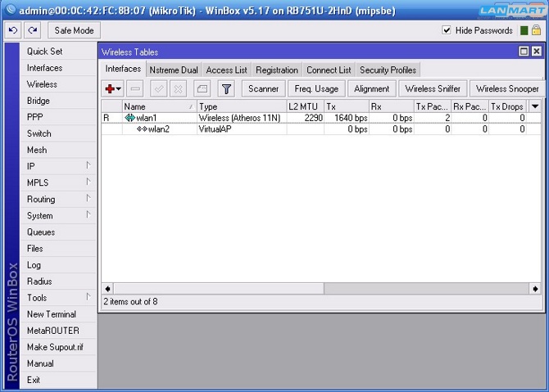This screenshot has height=392, width=549.
Task: Open the Add dropdown arrow beside plus
Action: [119, 89]
